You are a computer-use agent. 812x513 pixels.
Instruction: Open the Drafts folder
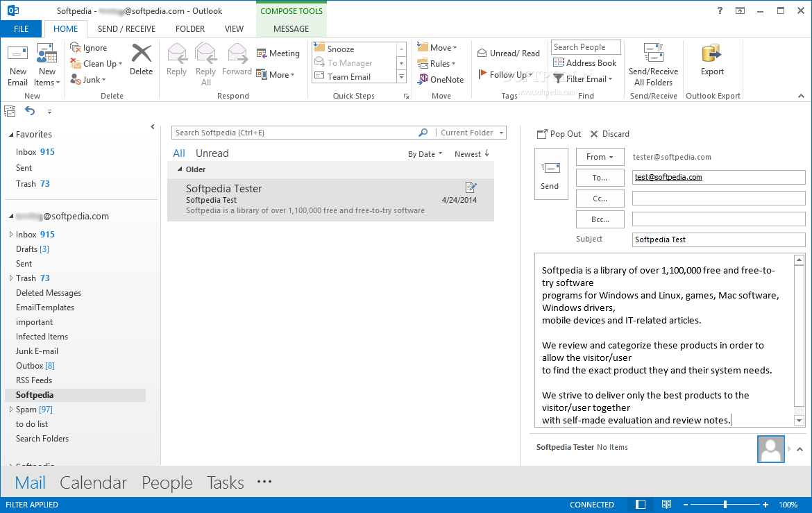click(33, 249)
